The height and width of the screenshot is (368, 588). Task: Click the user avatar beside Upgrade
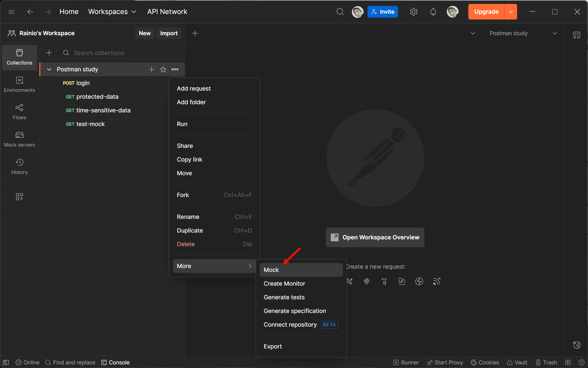click(452, 12)
